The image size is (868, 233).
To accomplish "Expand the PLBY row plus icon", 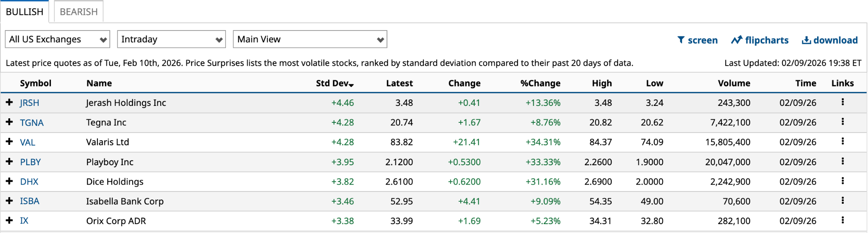I will pos(9,161).
